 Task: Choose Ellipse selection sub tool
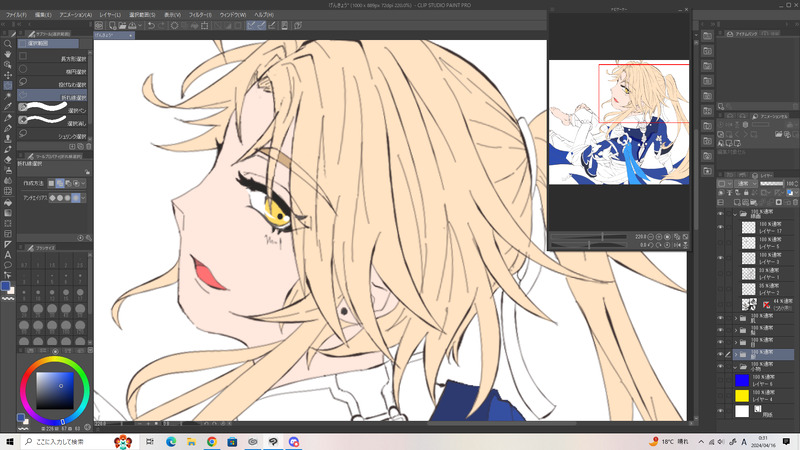point(53,70)
